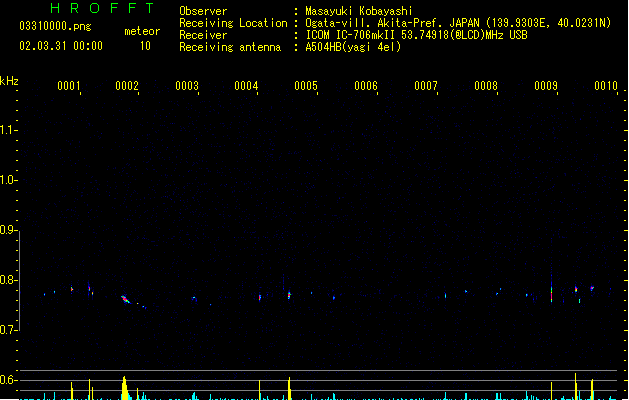The image size is (629, 400).
Task: Click the meteor echo just before marker 0005
Action: click(289, 295)
